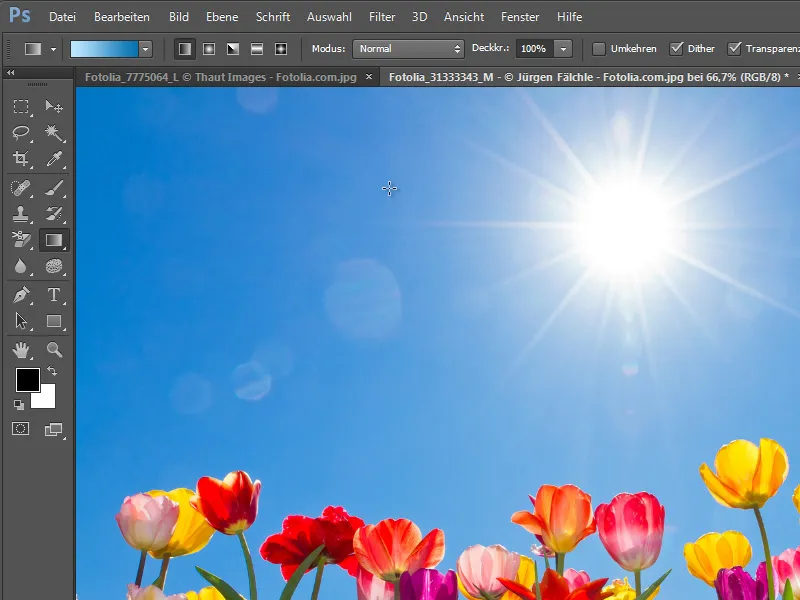The width and height of the screenshot is (800, 600).
Task: Choose the diamond gradient style
Action: [281, 49]
